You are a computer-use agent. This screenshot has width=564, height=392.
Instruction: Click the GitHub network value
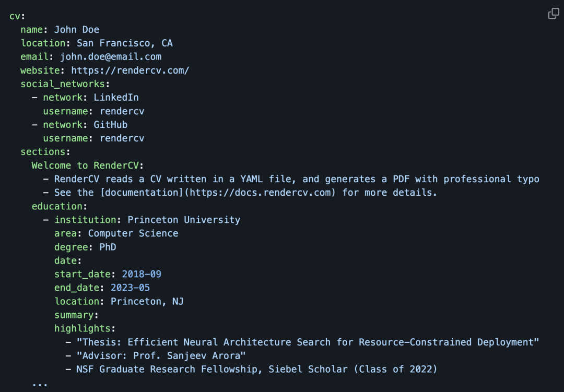pos(110,125)
